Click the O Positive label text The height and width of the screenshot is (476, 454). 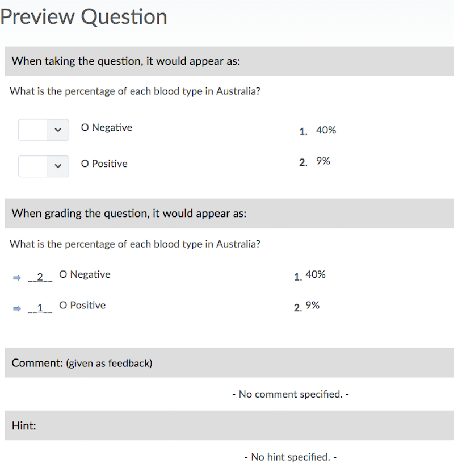(x=104, y=164)
